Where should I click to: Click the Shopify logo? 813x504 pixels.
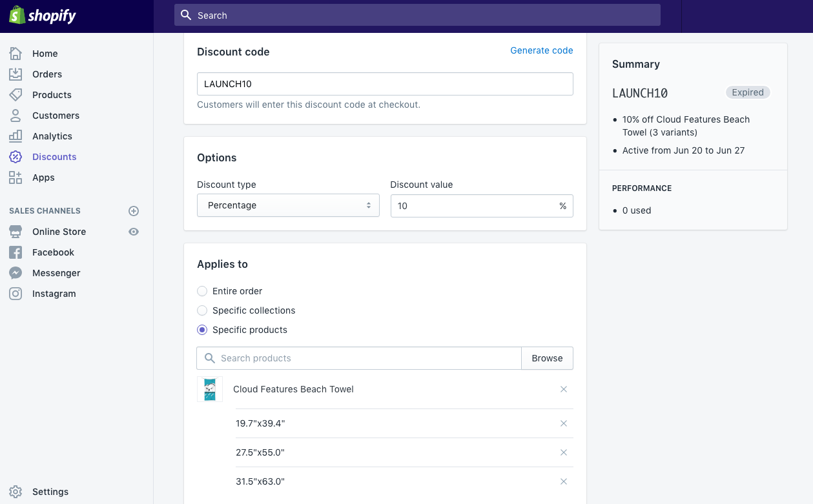pyautogui.click(x=43, y=15)
